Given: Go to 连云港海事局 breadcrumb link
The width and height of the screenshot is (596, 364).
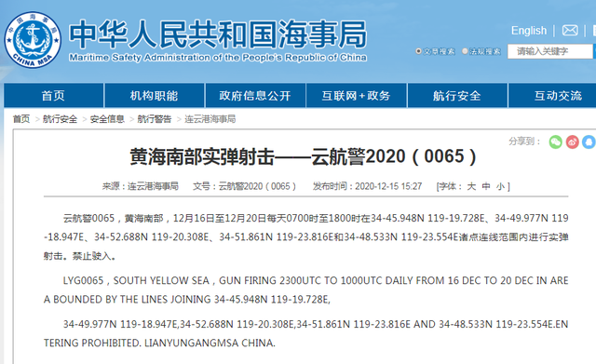Looking at the screenshot, I should (x=210, y=119).
